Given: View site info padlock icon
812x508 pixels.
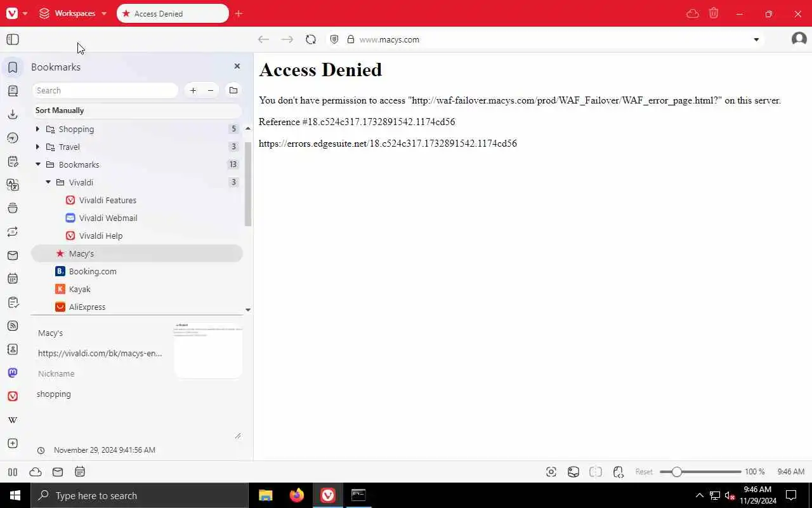Looking at the screenshot, I should pyautogui.click(x=350, y=39).
